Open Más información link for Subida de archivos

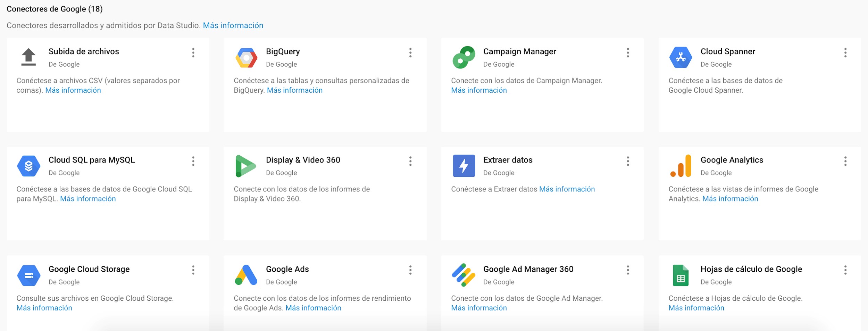[x=73, y=90]
